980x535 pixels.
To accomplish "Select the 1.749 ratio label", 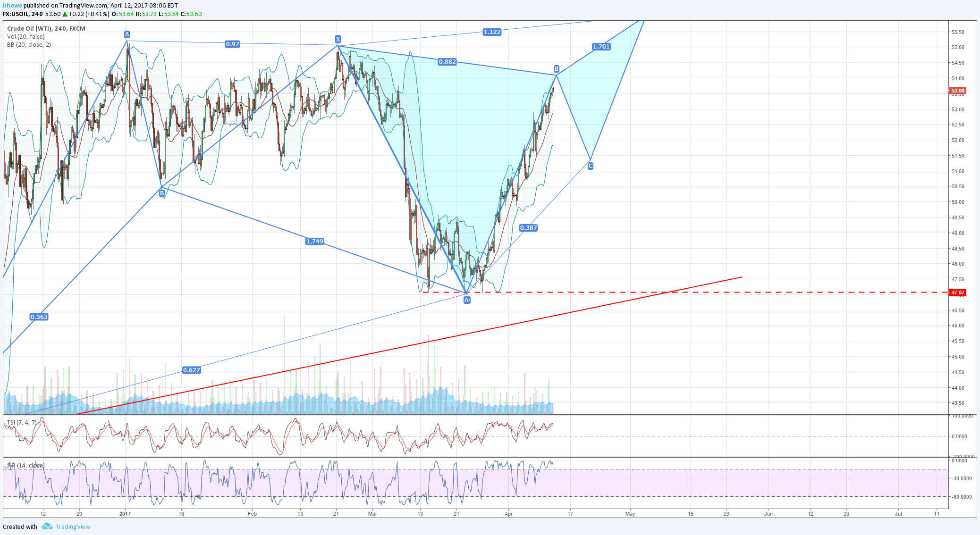I will pos(314,242).
